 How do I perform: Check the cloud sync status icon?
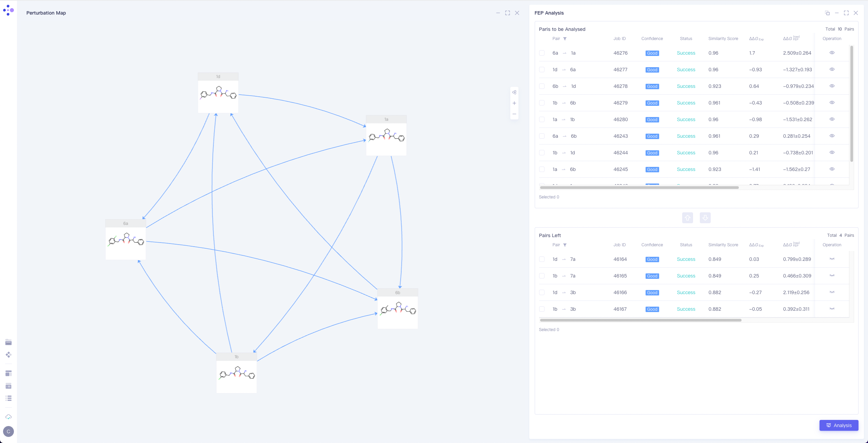[8, 417]
